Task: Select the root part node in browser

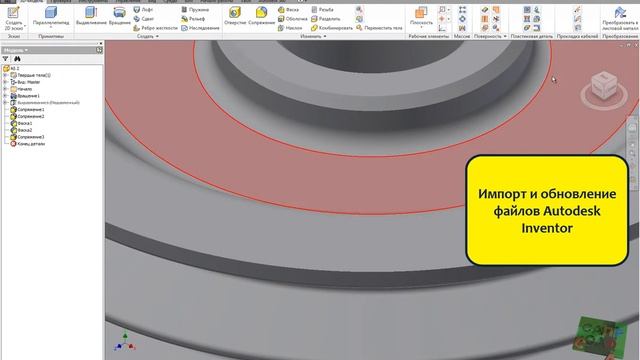Action: point(11,68)
